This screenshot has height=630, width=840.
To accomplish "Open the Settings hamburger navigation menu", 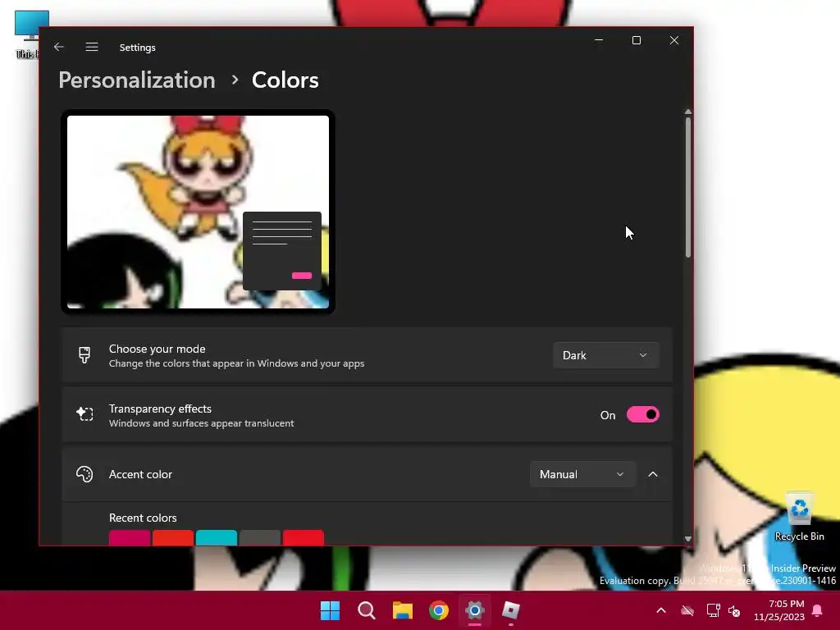I will tap(92, 47).
